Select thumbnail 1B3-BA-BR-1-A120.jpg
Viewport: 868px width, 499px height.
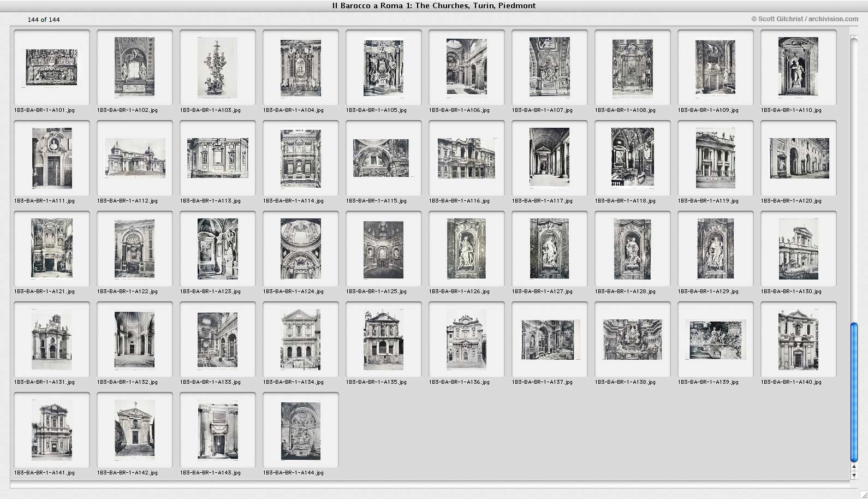pos(799,158)
